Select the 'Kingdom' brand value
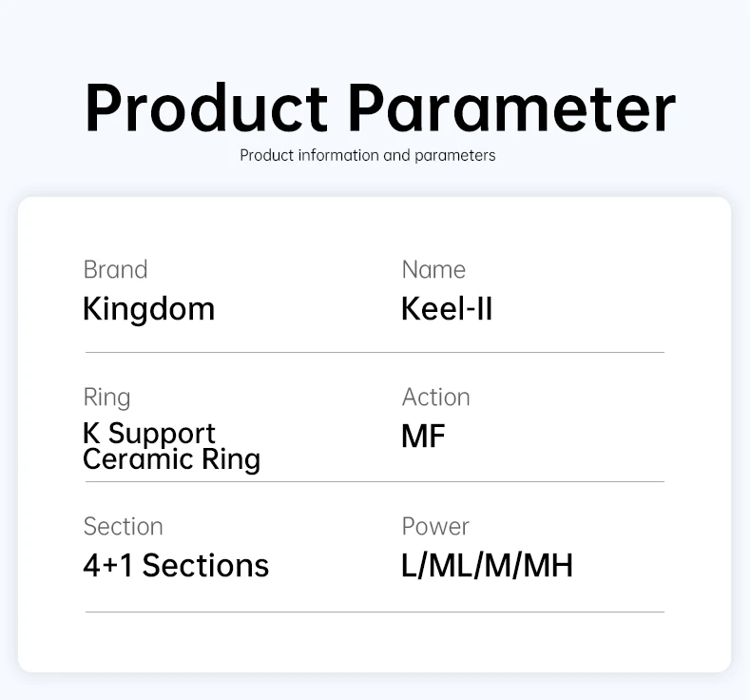The image size is (751, 700). [148, 309]
